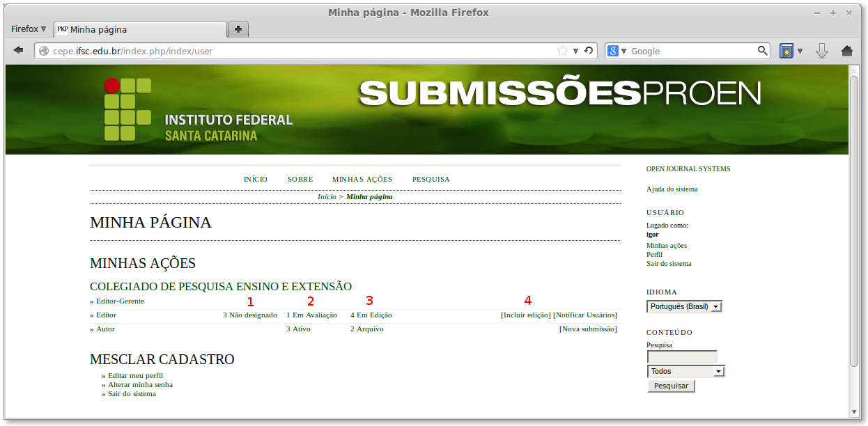
Task: Switch to the PKP Minha página tab
Action: [x=139, y=30]
